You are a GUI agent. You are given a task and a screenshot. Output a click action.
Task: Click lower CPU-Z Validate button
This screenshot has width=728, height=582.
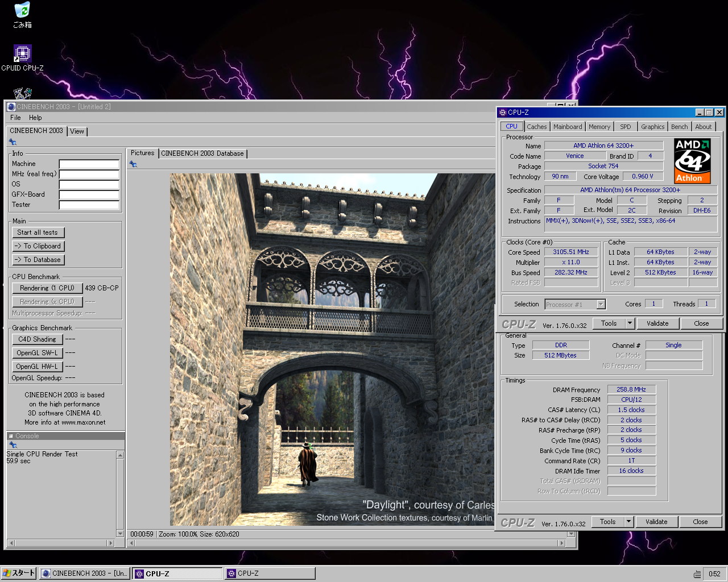pyautogui.click(x=656, y=522)
